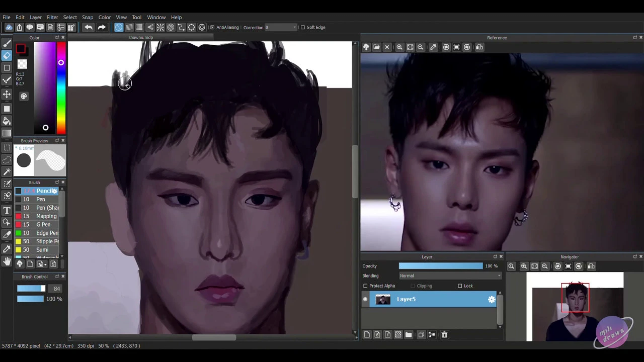Select the rectangular Select tool

tap(7, 147)
